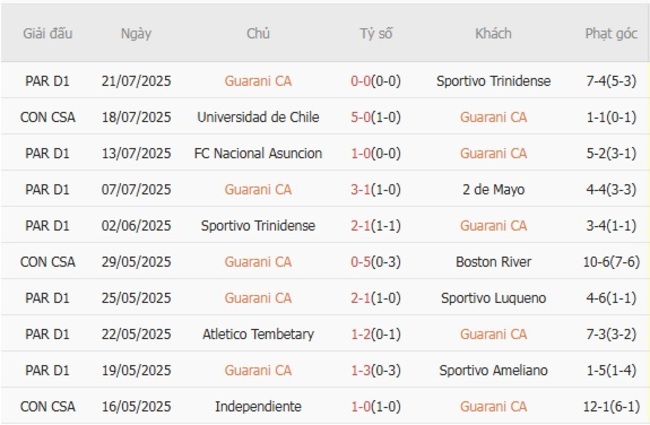Click the 10-6(7-6) corner kick value
The width and height of the screenshot is (650, 425).
pos(611,262)
